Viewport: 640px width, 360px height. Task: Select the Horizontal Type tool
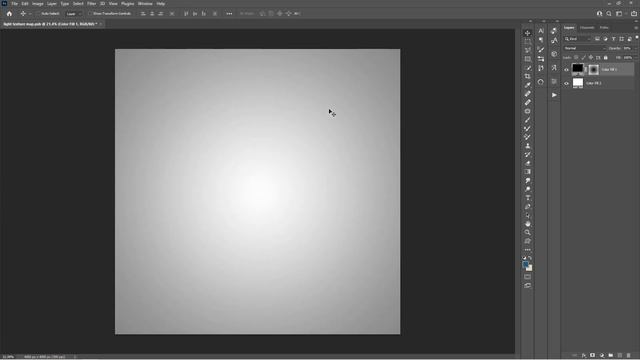(527, 198)
